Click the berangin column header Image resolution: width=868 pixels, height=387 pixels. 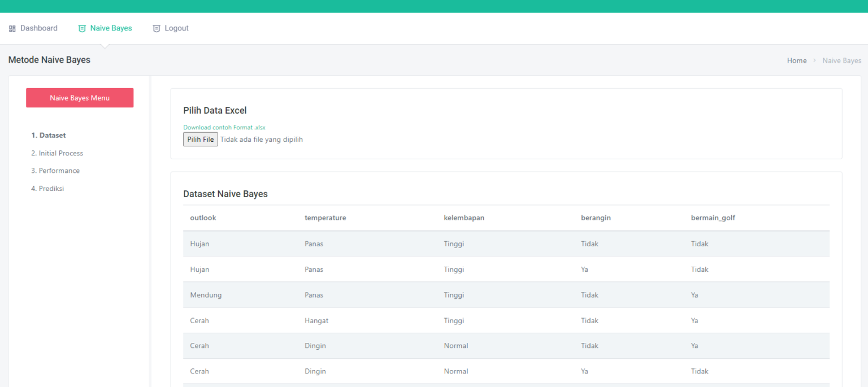(596, 218)
